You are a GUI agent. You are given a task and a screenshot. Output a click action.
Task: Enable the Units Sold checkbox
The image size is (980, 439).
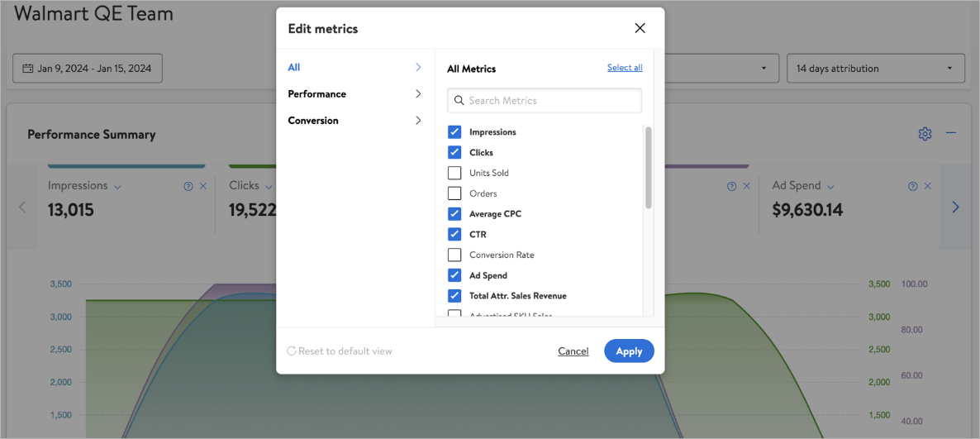tap(454, 173)
